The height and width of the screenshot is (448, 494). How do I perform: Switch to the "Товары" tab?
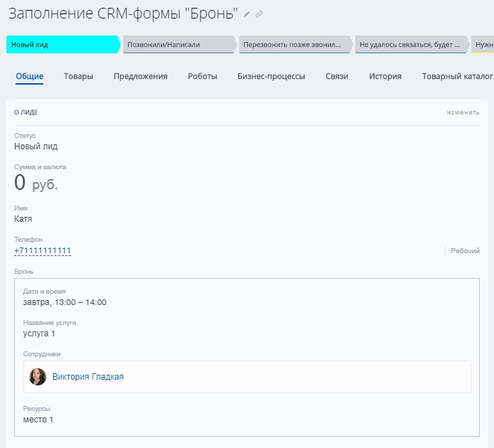point(78,76)
